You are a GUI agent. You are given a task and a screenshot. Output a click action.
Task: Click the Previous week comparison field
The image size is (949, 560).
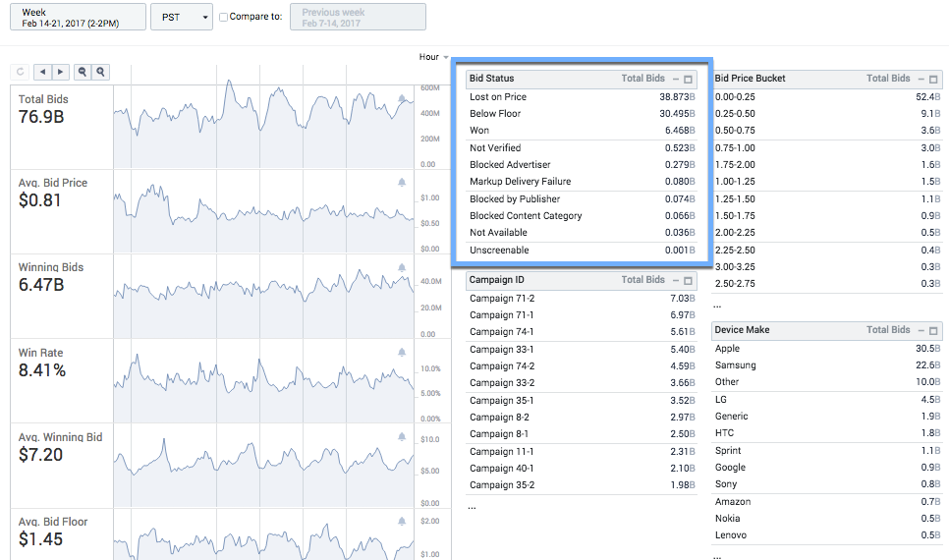(x=358, y=17)
